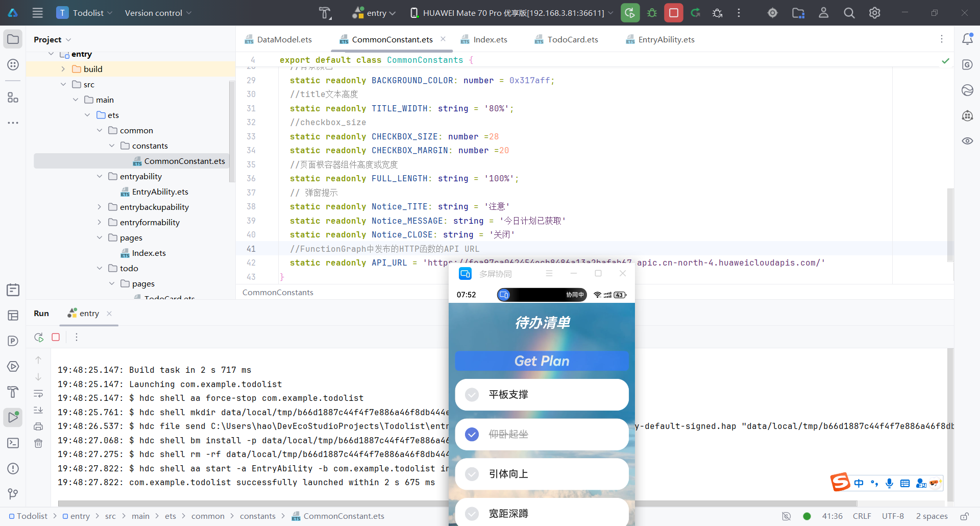Clear the run console output
The width and height of the screenshot is (980, 526).
coord(38,443)
